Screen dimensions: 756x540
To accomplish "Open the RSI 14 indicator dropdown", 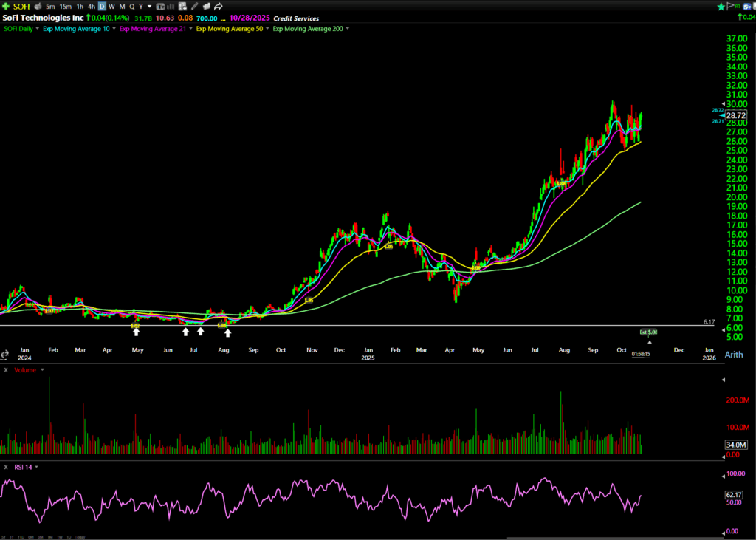I will [x=38, y=467].
